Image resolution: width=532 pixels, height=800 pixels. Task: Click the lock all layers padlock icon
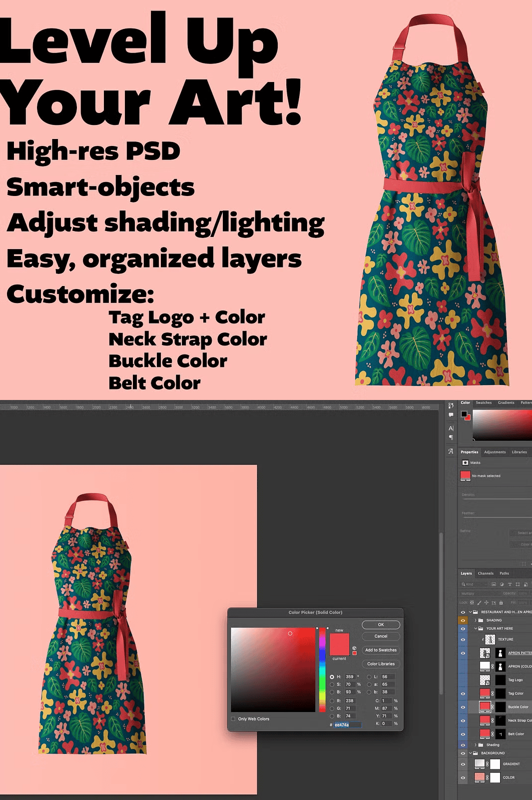[501, 602]
